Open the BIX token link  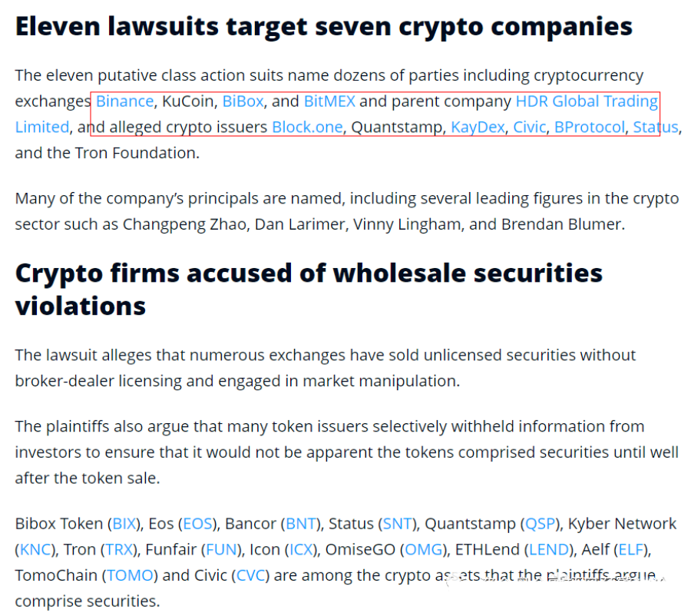pyautogui.click(x=124, y=524)
